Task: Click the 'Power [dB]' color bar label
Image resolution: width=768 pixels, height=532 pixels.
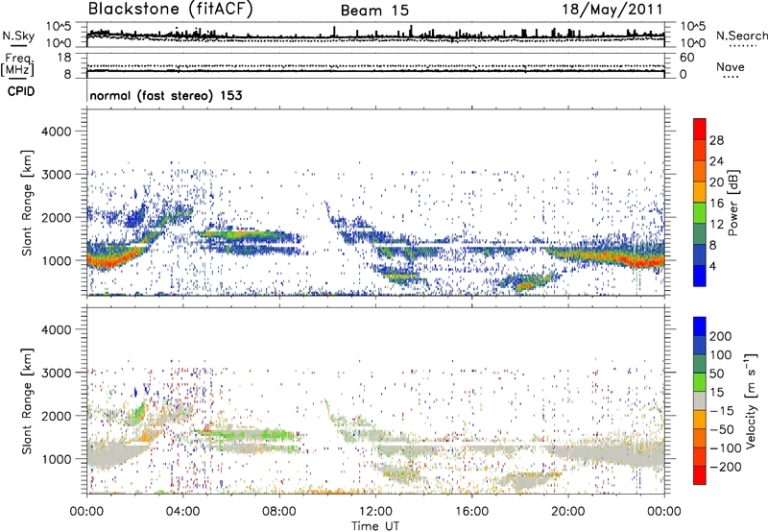Action: 733,203
